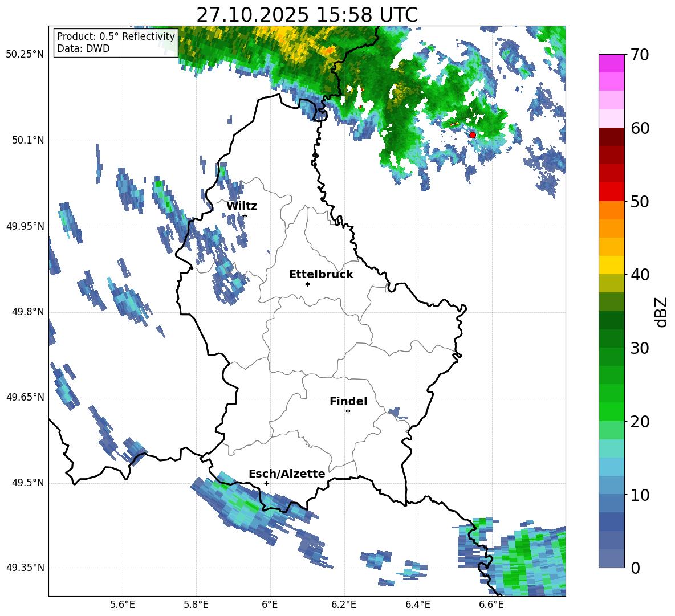Click colorbar tick label 0
The width and height of the screenshot is (675, 616).
[636, 568]
